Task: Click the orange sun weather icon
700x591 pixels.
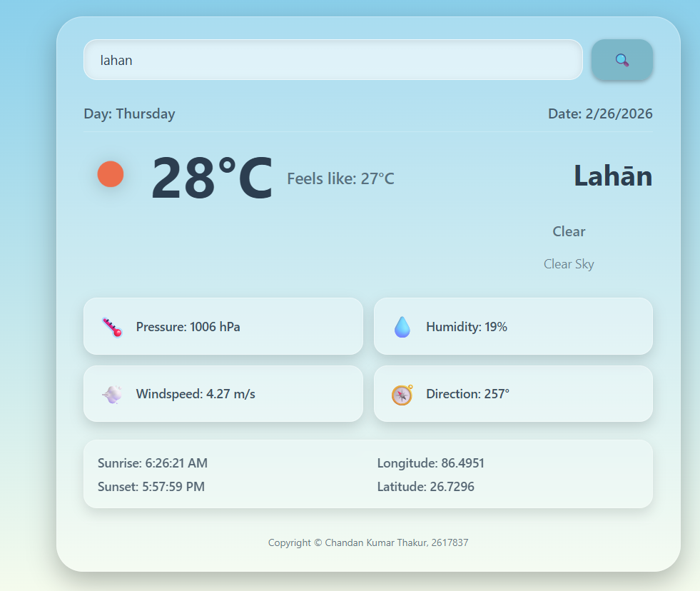Action: click(111, 174)
